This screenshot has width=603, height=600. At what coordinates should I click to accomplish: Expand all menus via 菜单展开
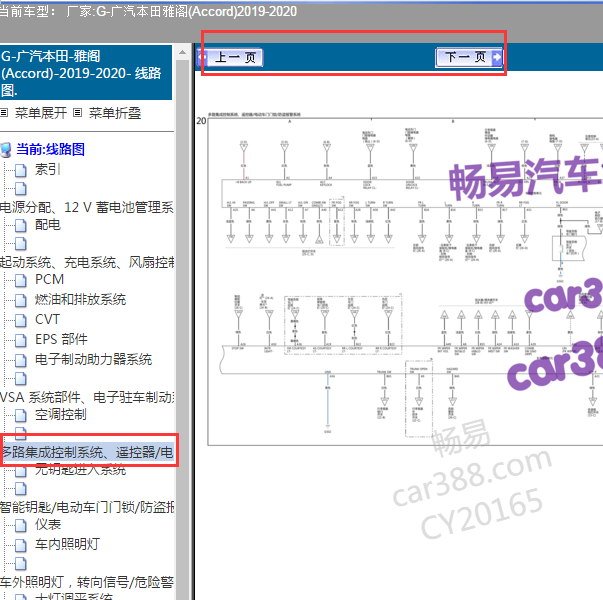pos(41,113)
